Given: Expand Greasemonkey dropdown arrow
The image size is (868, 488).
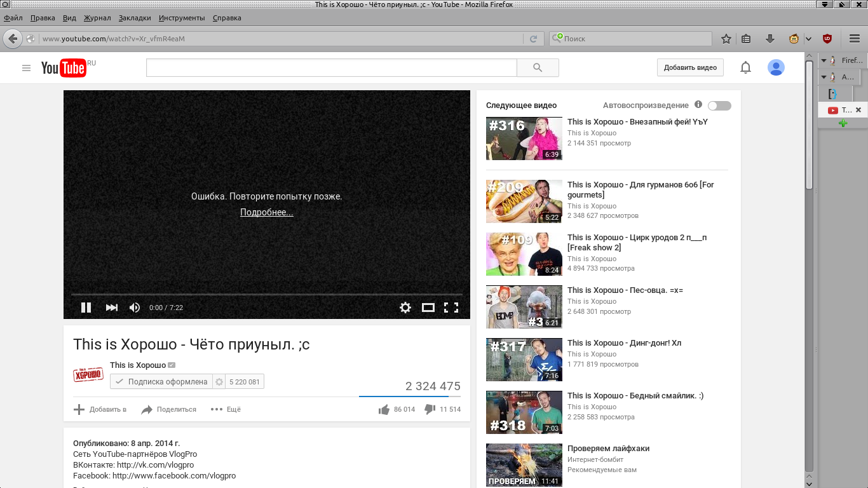Looking at the screenshot, I should 809,39.
